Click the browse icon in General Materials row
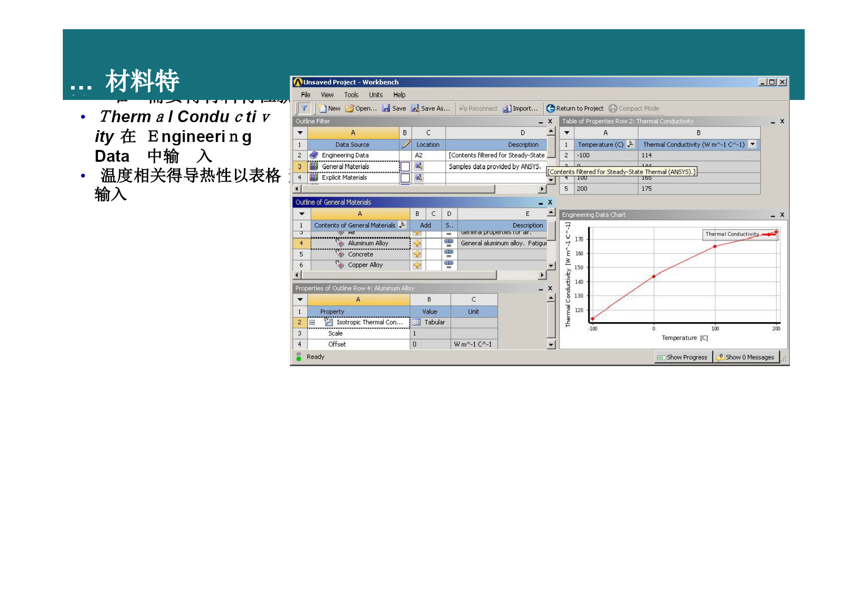This screenshot has width=868, height=614. click(x=418, y=166)
